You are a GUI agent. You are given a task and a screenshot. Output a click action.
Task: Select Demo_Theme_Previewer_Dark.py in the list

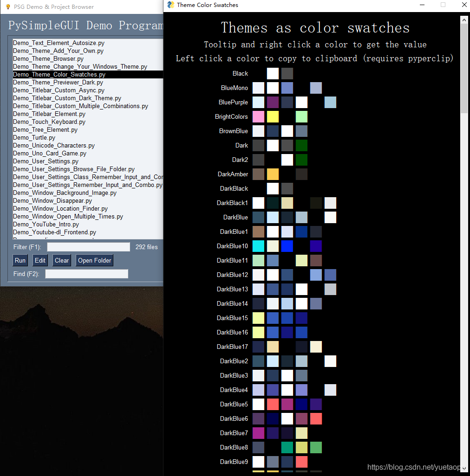pyautogui.click(x=88, y=82)
